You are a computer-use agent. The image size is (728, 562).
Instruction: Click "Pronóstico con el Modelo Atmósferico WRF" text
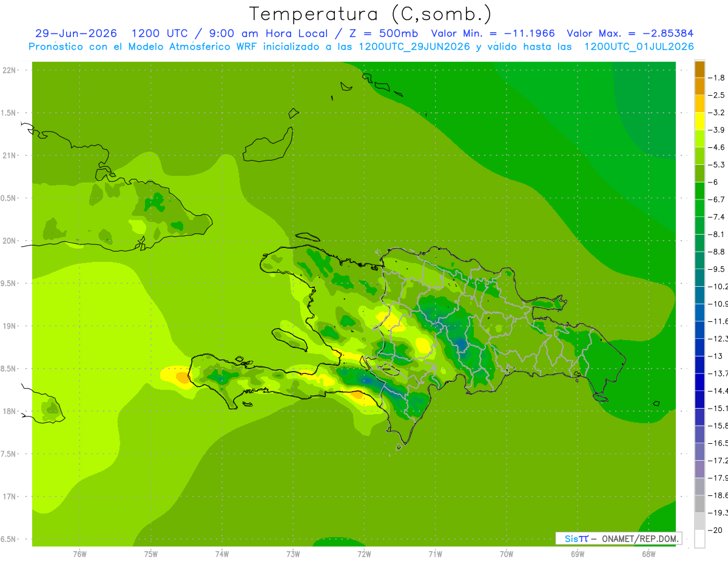(144, 47)
